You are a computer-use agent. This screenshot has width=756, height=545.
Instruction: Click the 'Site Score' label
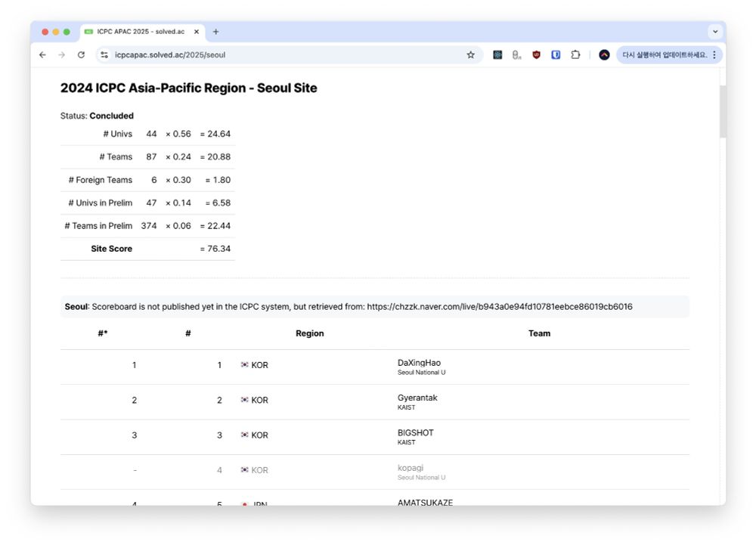(111, 249)
